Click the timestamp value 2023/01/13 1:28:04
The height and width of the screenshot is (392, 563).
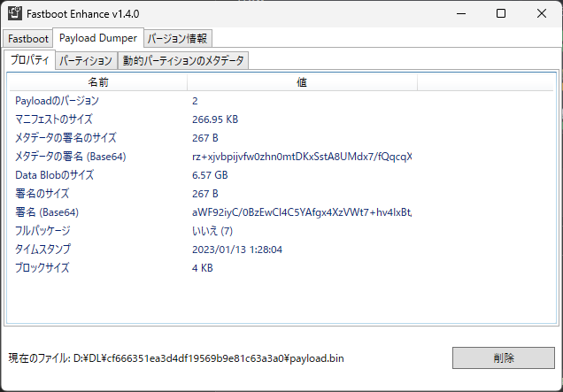237,250
